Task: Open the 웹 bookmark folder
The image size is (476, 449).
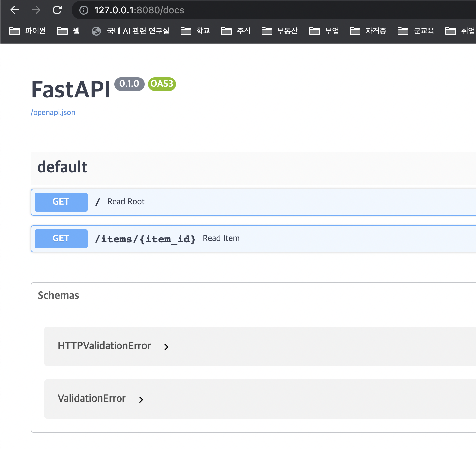Action: click(69, 31)
